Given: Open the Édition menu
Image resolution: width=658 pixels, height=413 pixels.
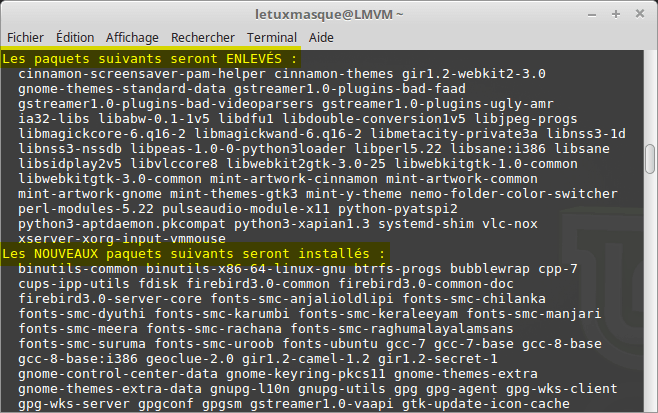Looking at the screenshot, I should [x=75, y=36].
